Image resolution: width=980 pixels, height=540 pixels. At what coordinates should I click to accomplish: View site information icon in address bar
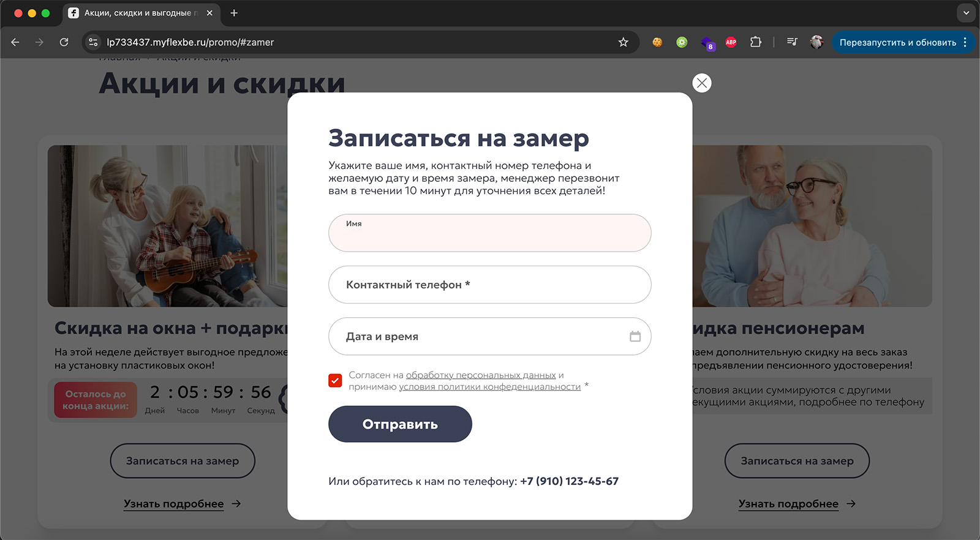pos(93,42)
